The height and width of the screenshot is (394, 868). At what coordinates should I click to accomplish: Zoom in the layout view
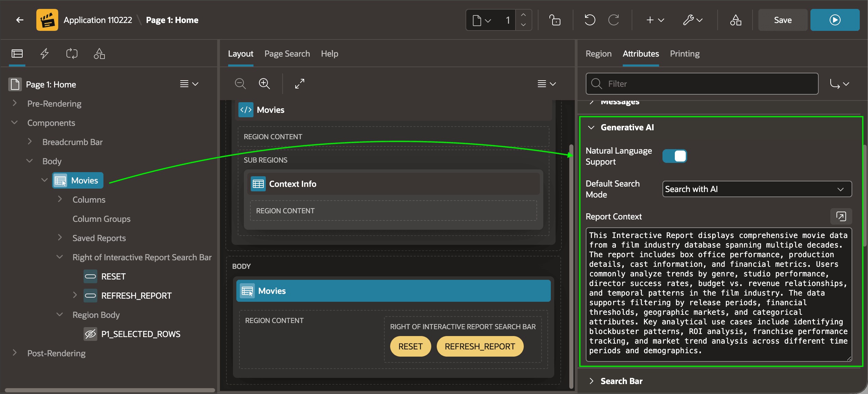pos(264,84)
